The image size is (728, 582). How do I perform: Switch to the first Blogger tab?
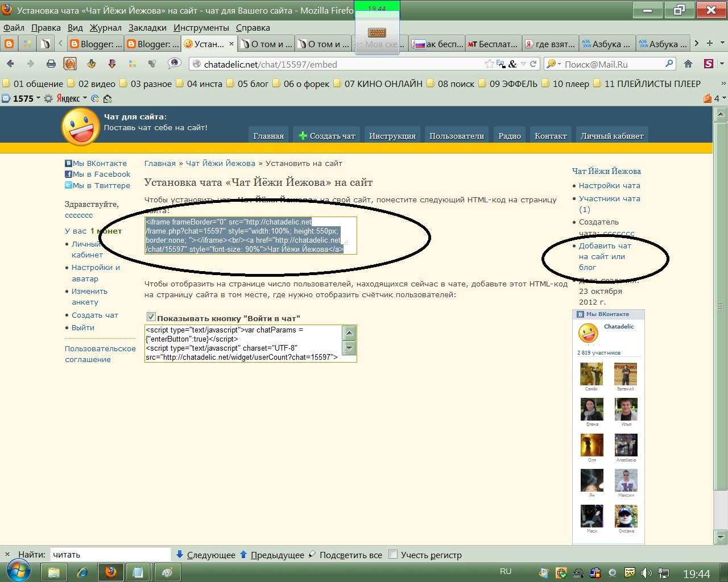coord(95,44)
